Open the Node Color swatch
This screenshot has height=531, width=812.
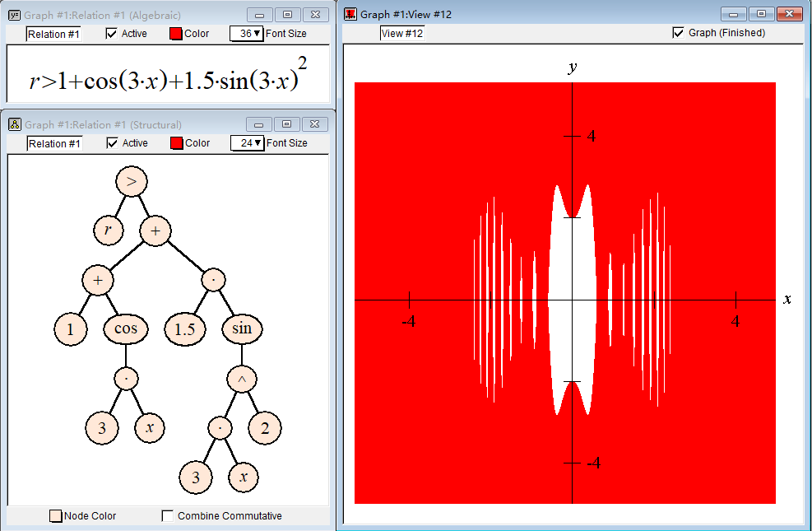click(x=56, y=516)
